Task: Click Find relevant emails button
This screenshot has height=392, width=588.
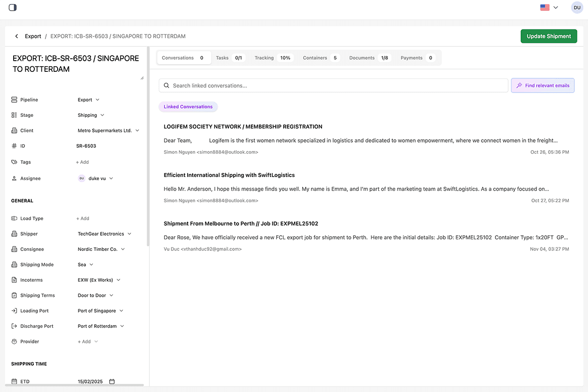Action: [x=542, y=85]
